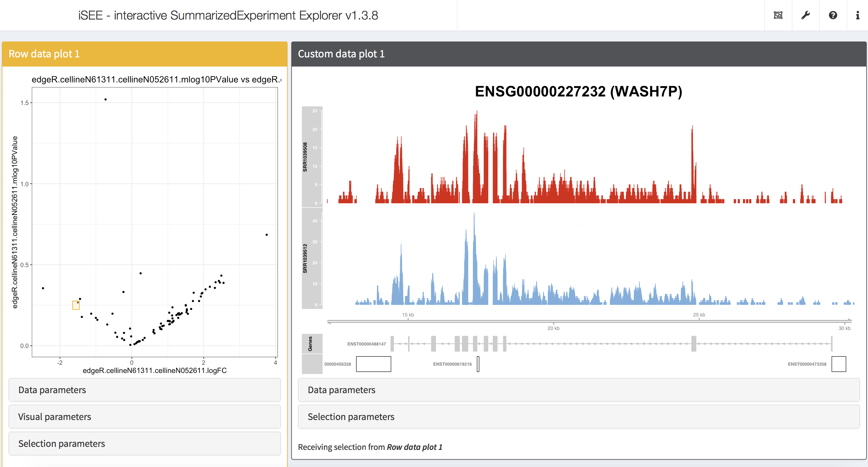Open the question mark help menu
Image resolution: width=868 pixels, height=467 pixels.
coord(833,15)
